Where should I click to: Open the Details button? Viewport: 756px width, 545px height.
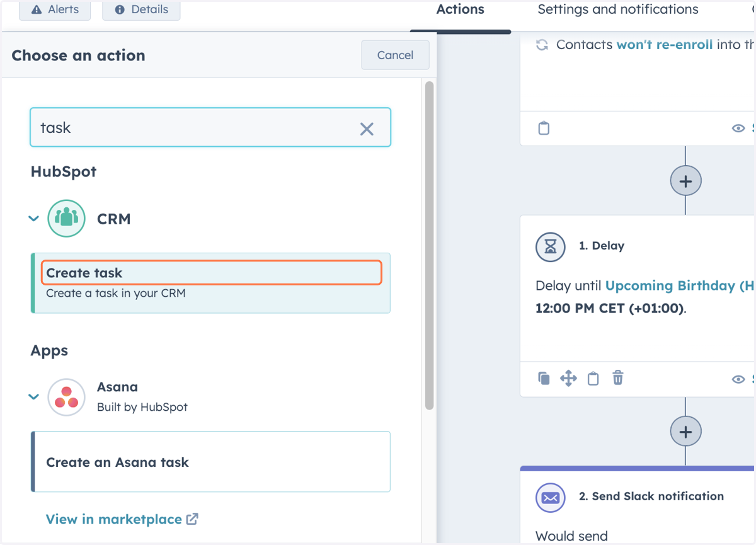click(x=141, y=10)
